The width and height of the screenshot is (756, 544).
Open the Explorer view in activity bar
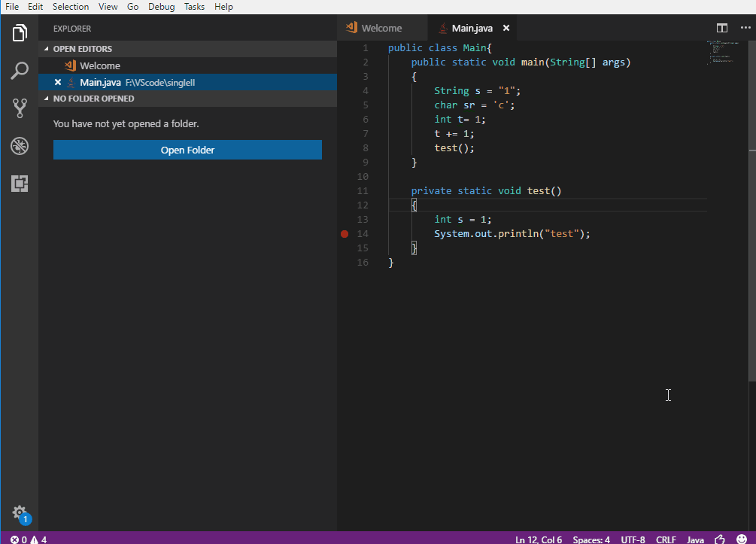point(20,33)
